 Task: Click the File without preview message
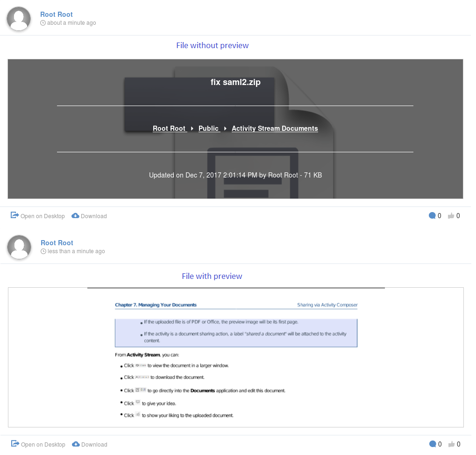tap(212, 45)
